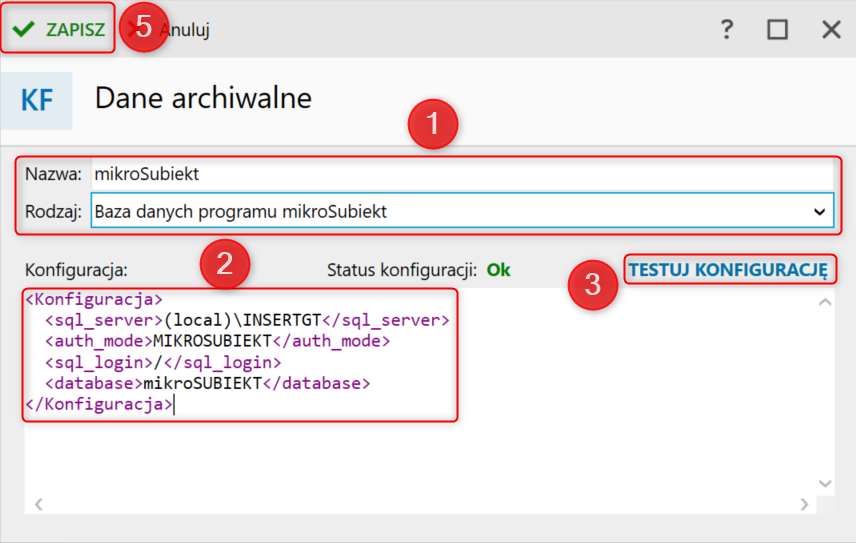Click the auth_mode MIKROSUBIEKT line
856x543 pixels.
click(x=217, y=341)
